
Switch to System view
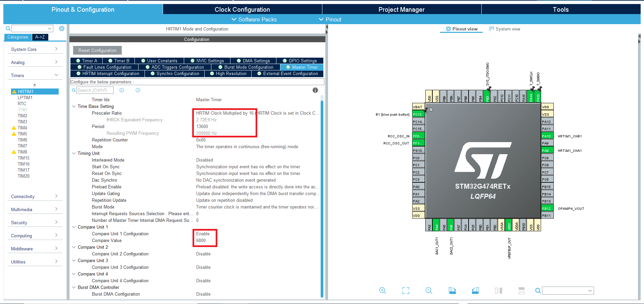pos(505,29)
